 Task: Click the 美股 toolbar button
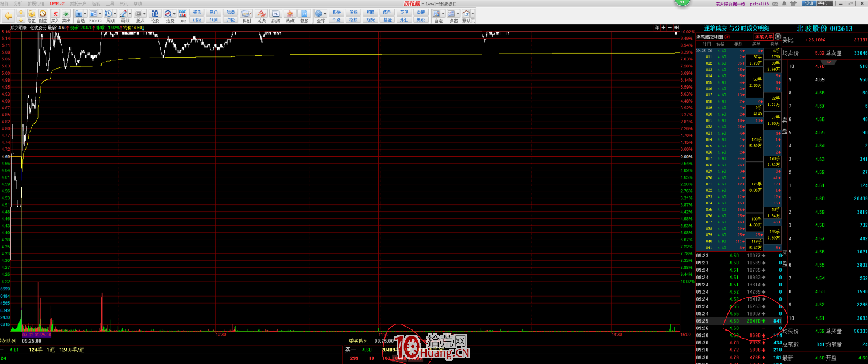[x=421, y=20]
